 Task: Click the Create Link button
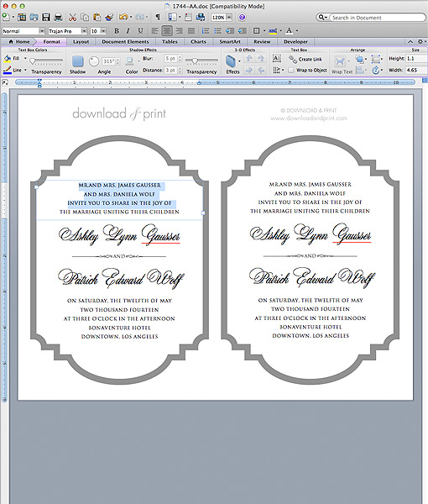pos(305,59)
